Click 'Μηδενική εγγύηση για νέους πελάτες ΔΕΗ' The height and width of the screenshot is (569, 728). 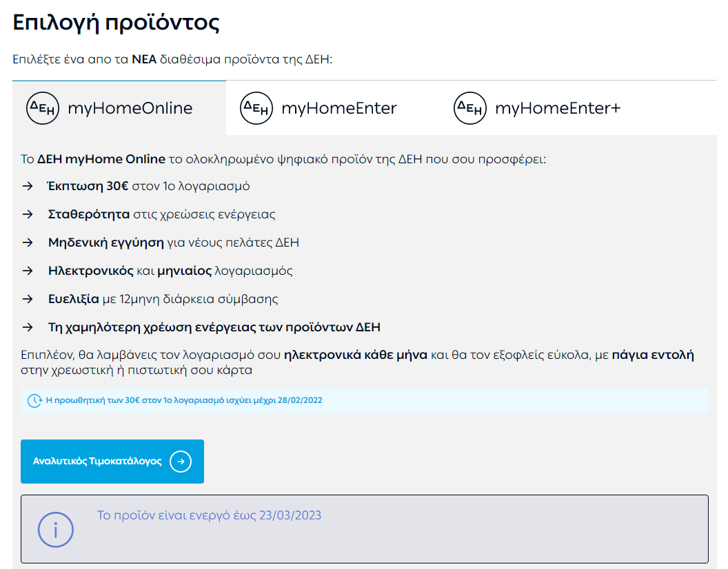click(174, 242)
